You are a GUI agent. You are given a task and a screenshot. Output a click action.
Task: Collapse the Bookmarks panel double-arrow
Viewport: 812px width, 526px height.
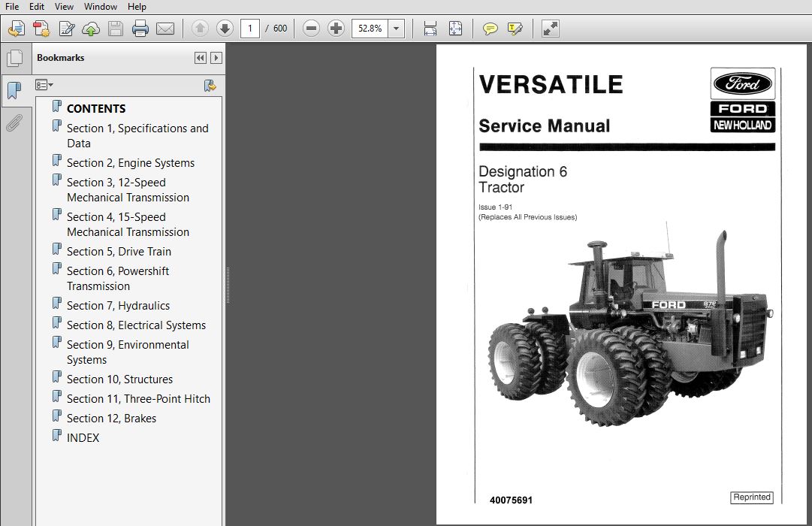point(201,58)
